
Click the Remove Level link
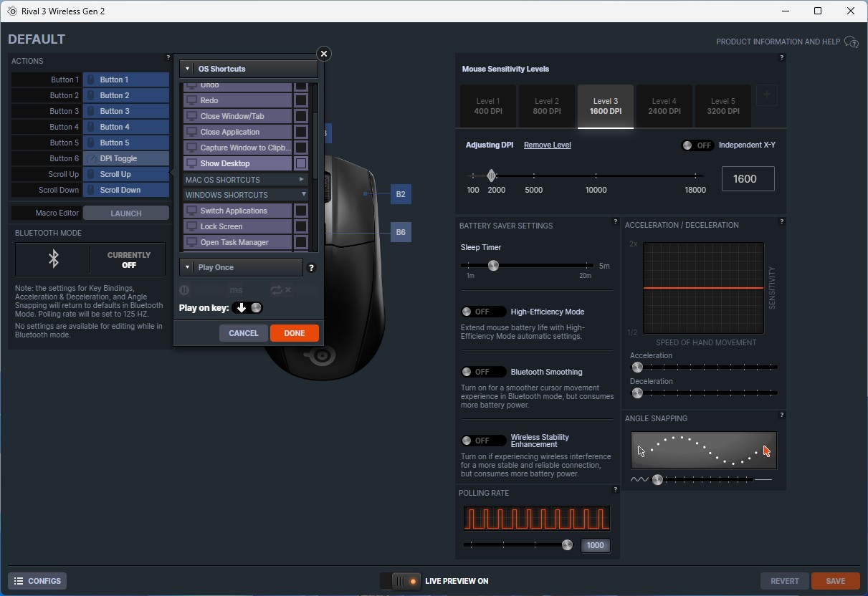tap(547, 145)
